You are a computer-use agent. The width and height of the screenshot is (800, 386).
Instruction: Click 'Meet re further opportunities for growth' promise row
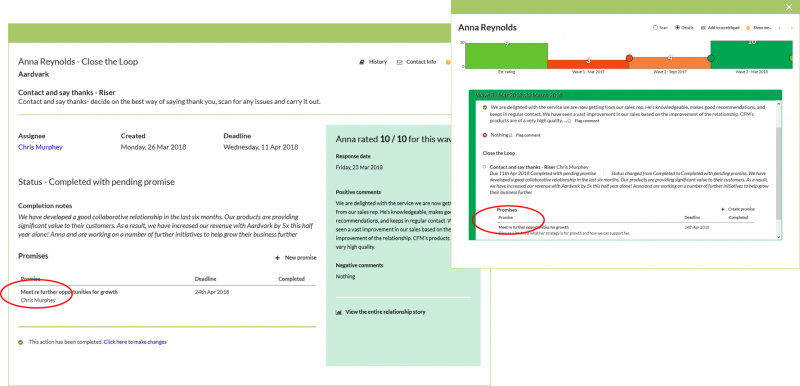click(x=168, y=296)
